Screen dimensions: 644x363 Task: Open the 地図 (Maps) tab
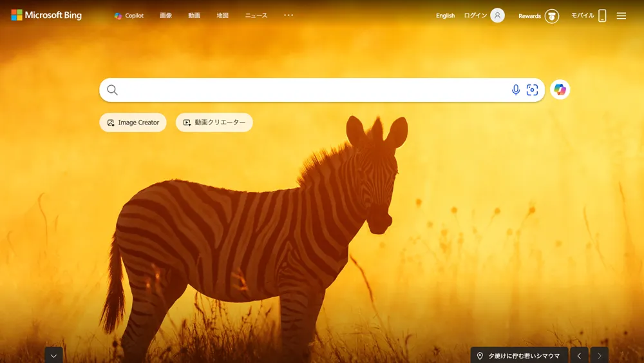click(223, 15)
